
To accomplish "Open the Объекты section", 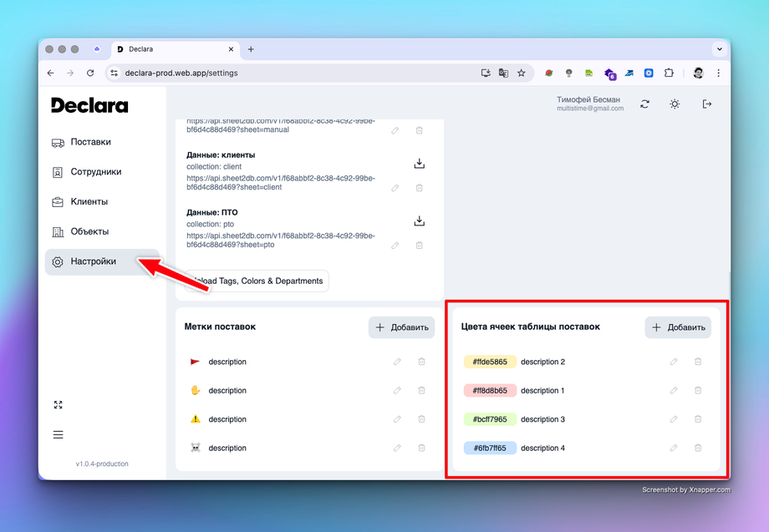I will [x=102, y=231].
